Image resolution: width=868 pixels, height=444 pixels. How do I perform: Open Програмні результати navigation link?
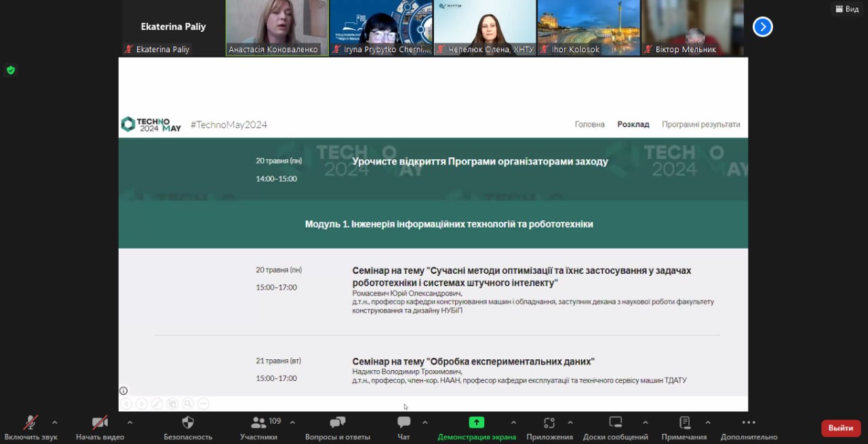701,124
